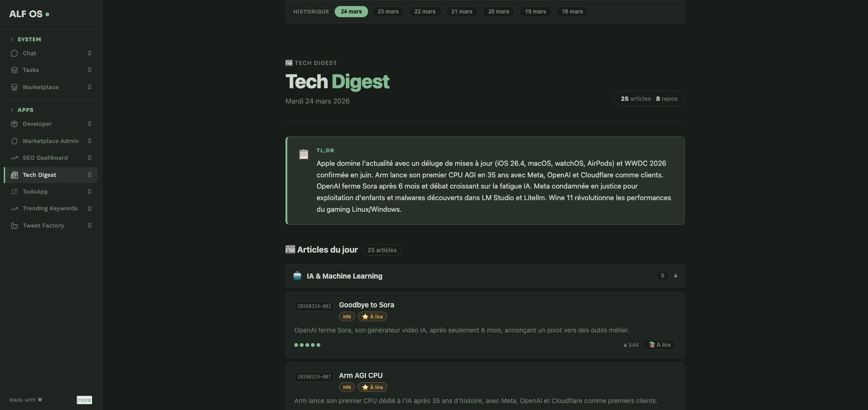Image resolution: width=868 pixels, height=410 pixels.
Task: Click the Developer cube icon
Action: click(14, 124)
